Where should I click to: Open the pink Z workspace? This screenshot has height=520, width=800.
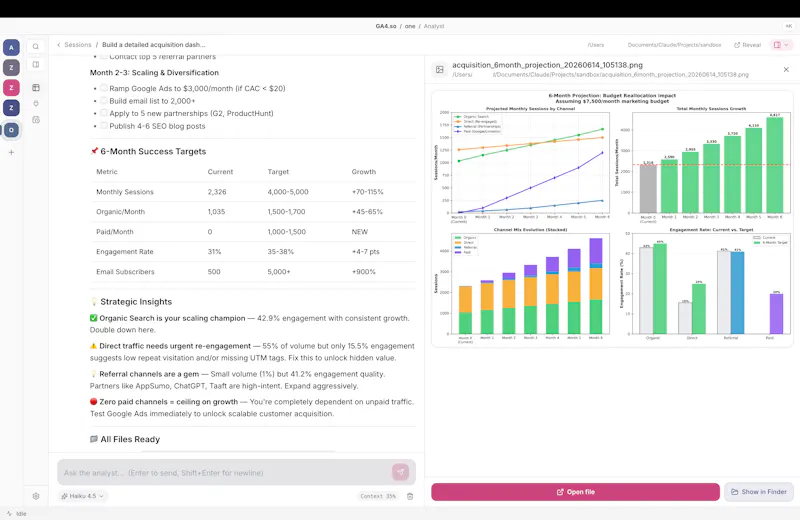pyautogui.click(x=11, y=88)
